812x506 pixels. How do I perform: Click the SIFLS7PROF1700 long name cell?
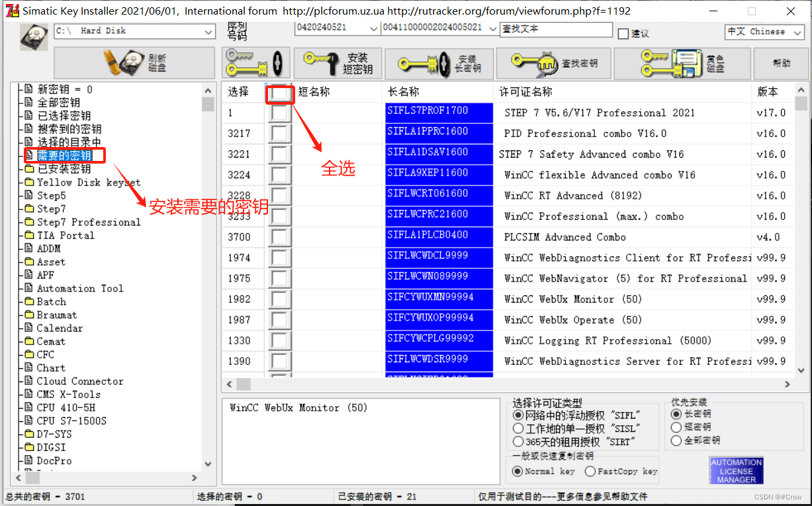[x=439, y=113]
